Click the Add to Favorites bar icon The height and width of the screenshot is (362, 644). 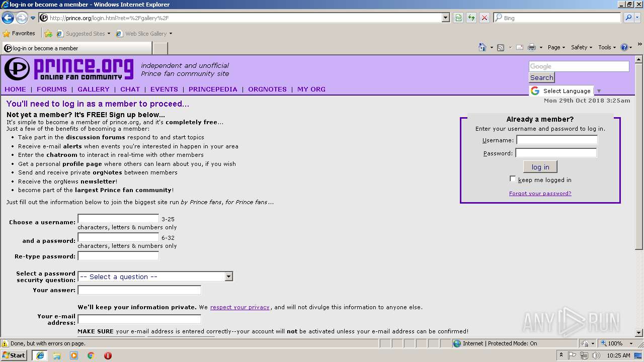coord(48,34)
